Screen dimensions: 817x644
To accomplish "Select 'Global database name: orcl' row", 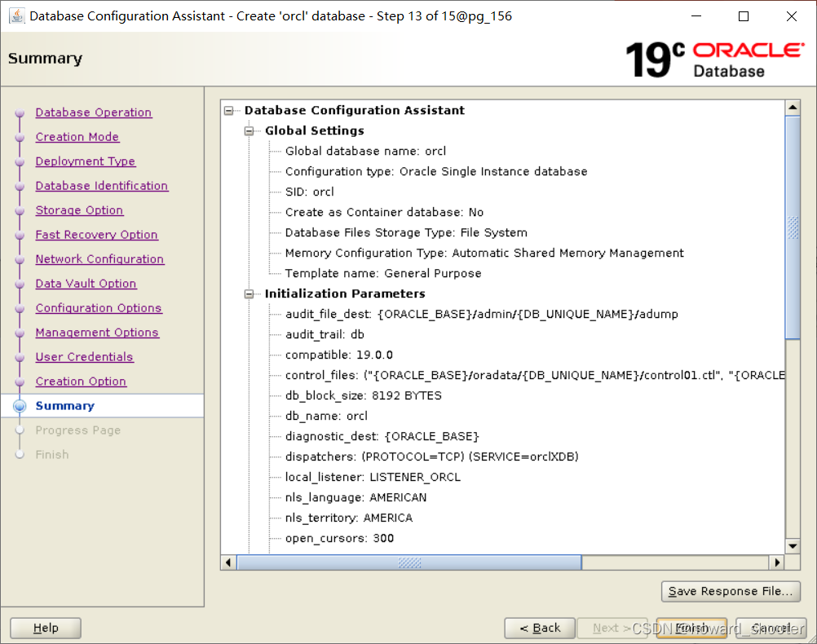I will tap(365, 151).
